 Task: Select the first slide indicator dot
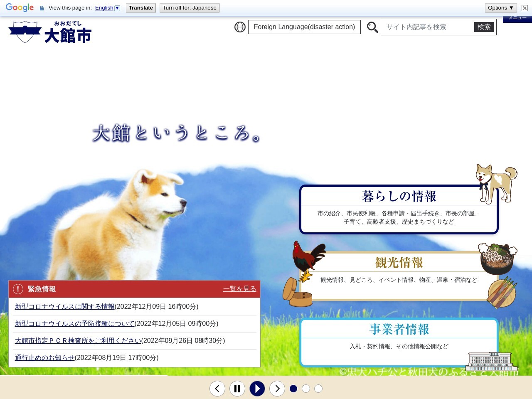point(293,389)
